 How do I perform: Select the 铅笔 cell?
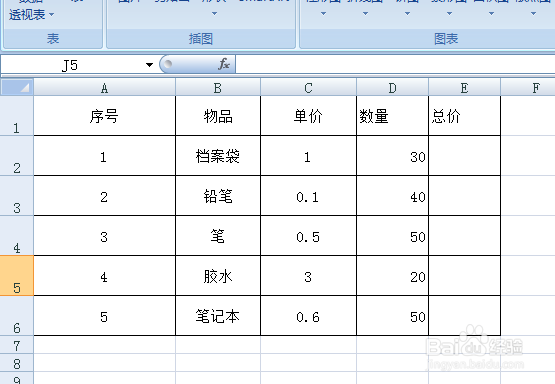(x=218, y=196)
